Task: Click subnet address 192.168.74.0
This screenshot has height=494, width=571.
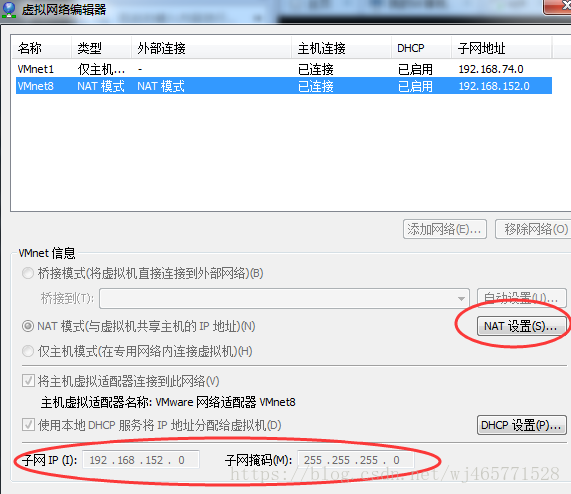Action: [491, 69]
